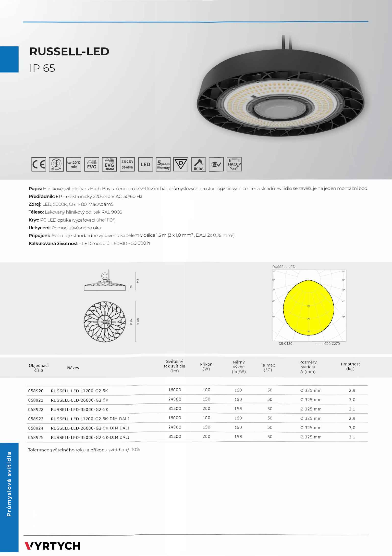The image size is (392, 556).
Task: Click the Měrný výkon column header
Action: click(239, 367)
